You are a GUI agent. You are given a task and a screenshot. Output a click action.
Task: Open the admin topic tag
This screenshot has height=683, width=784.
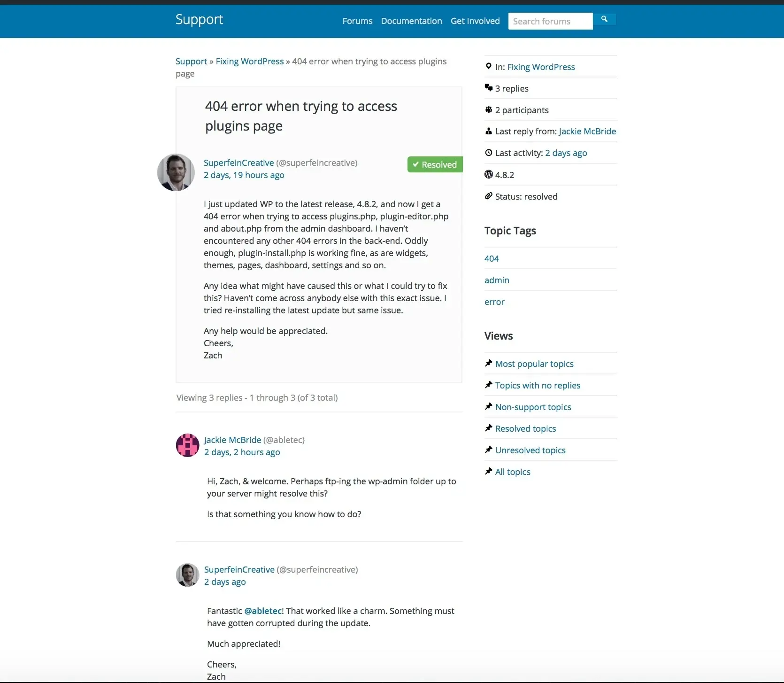(497, 280)
